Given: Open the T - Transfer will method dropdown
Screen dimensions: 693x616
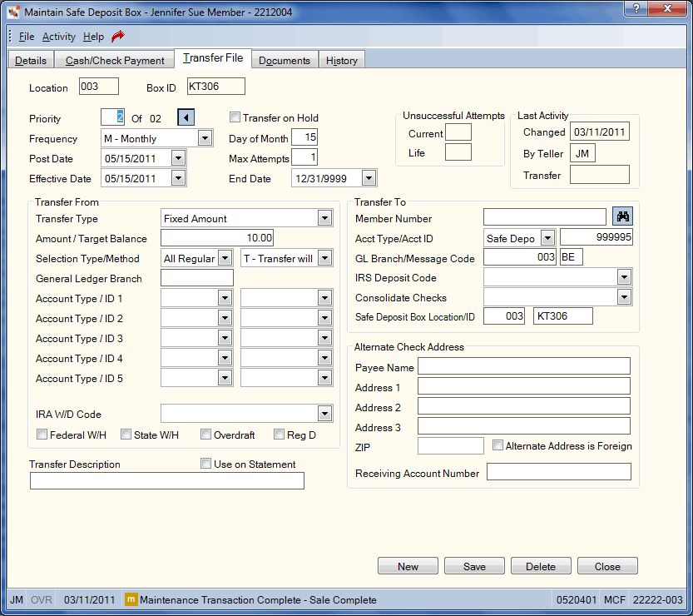Looking at the screenshot, I should [x=324, y=258].
